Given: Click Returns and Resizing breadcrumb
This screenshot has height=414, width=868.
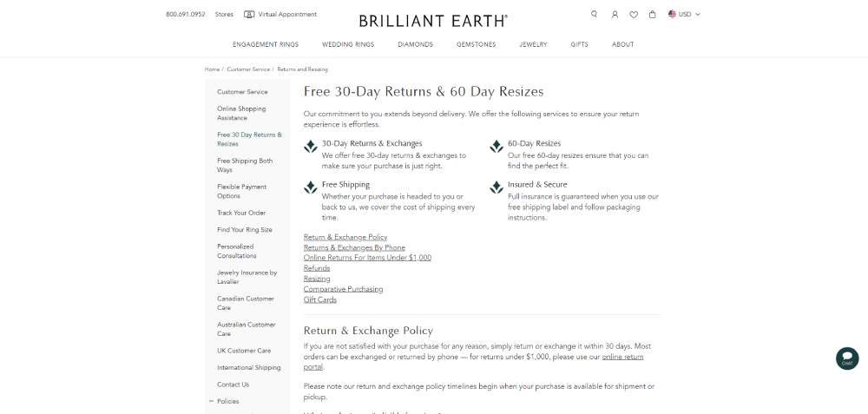Looking at the screenshot, I should coord(302,69).
